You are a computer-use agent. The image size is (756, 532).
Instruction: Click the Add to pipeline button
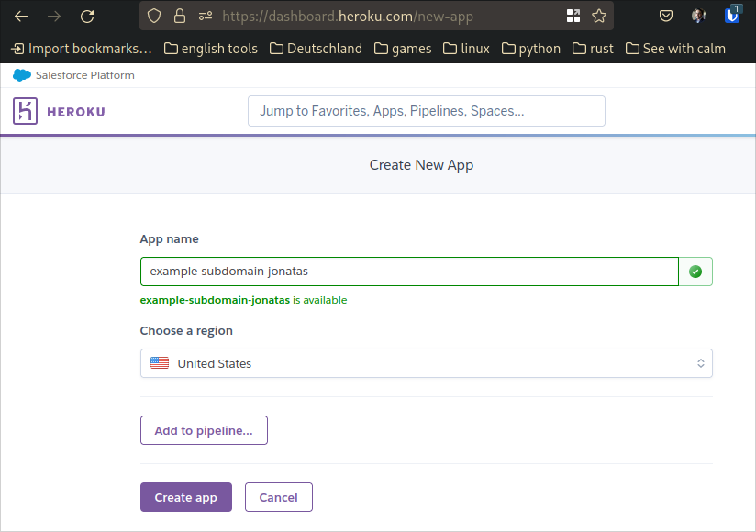(204, 430)
